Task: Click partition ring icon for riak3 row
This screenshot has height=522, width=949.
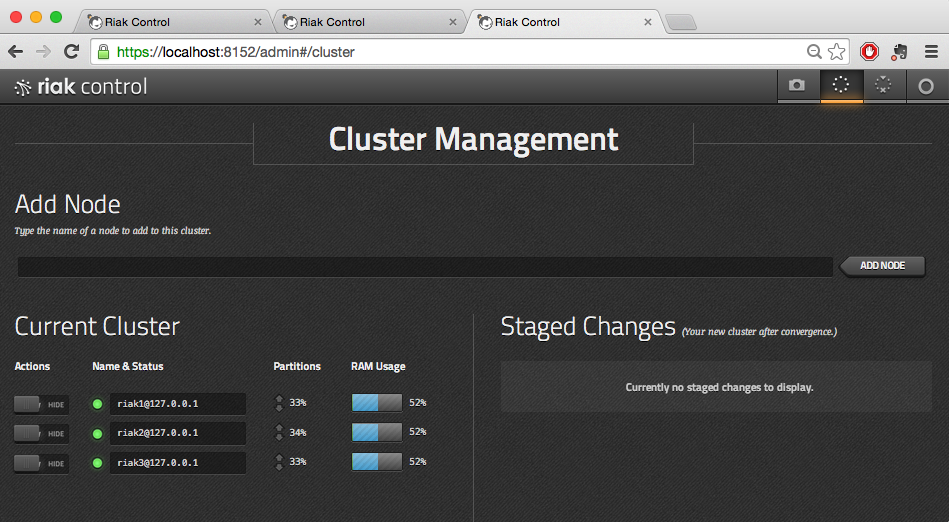Action: [279, 462]
